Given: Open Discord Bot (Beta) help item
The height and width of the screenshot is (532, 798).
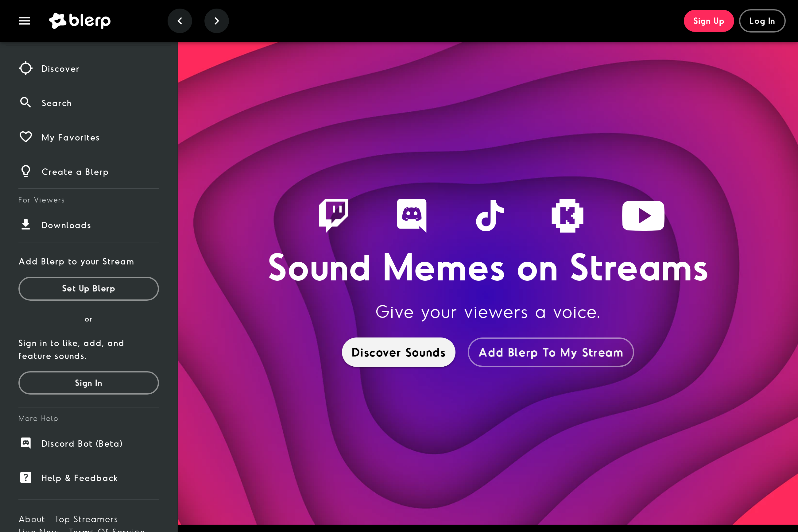Looking at the screenshot, I should tap(82, 443).
